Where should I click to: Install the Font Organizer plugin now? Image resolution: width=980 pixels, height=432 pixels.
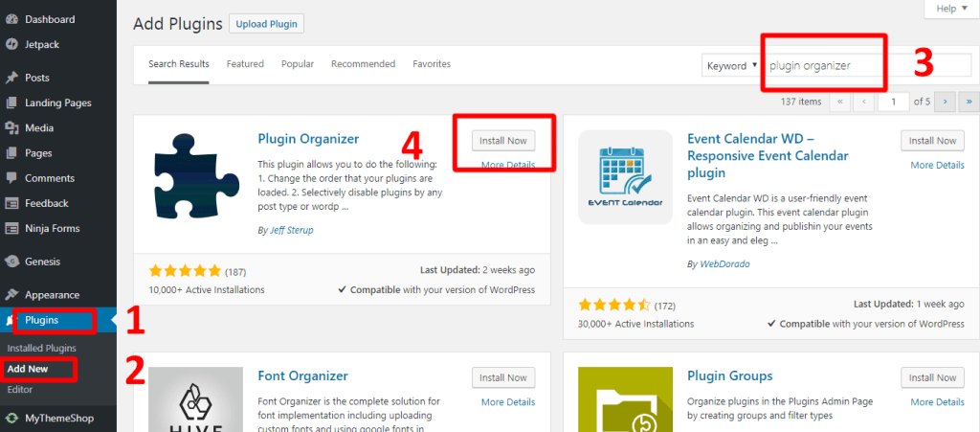[x=503, y=377]
